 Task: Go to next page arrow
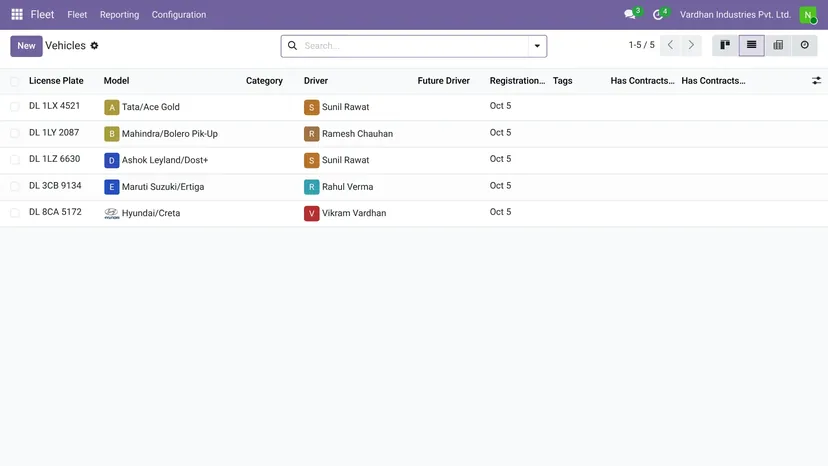tap(691, 45)
